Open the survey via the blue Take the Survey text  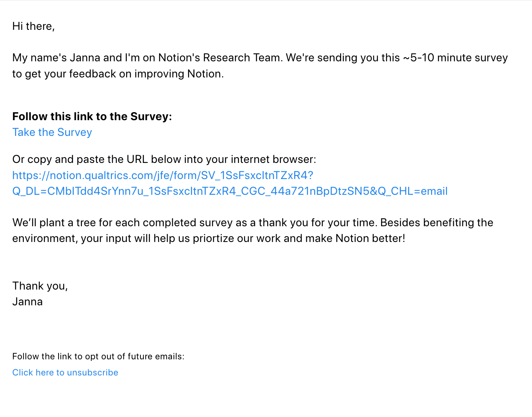pyautogui.click(x=52, y=132)
